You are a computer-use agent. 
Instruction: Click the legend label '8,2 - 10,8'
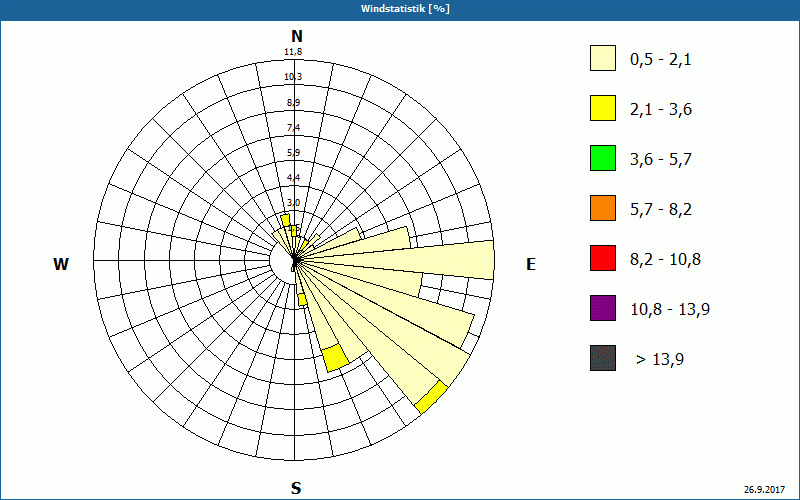pos(665,260)
